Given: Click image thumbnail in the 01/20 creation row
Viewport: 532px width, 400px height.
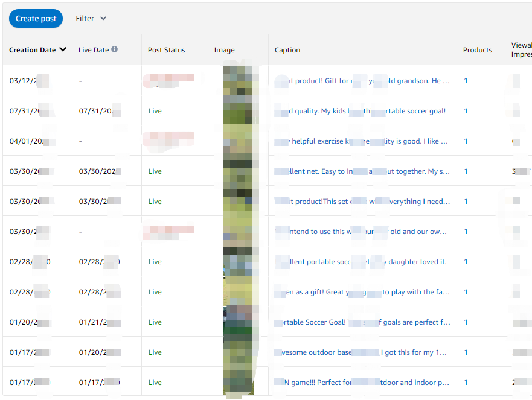Looking at the screenshot, I should pyautogui.click(x=238, y=322).
